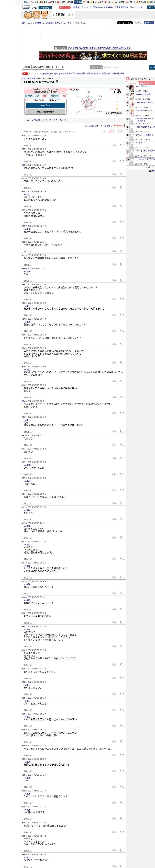155x868 pixels.
Task: Open 甲信越版 breadcrumb link
Action: (x=39, y=23)
